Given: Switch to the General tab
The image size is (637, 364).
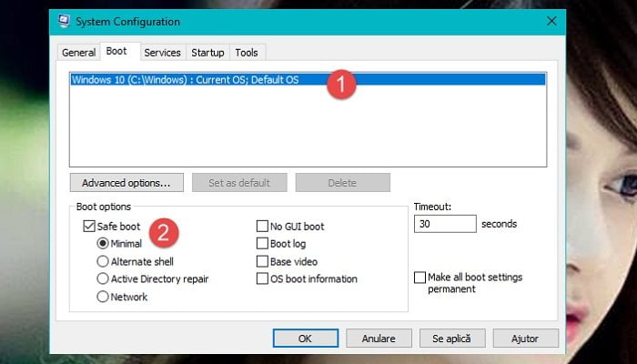Looking at the screenshot, I should point(78,53).
